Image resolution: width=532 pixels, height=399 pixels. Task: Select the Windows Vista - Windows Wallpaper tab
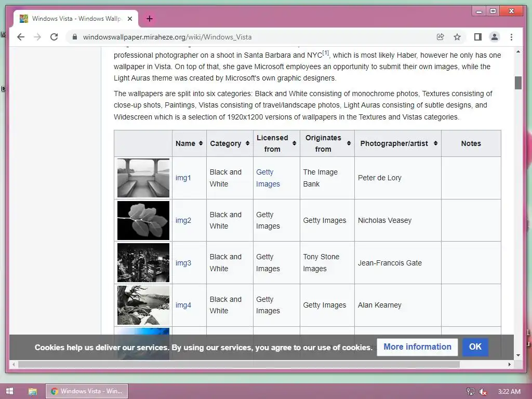click(x=76, y=19)
